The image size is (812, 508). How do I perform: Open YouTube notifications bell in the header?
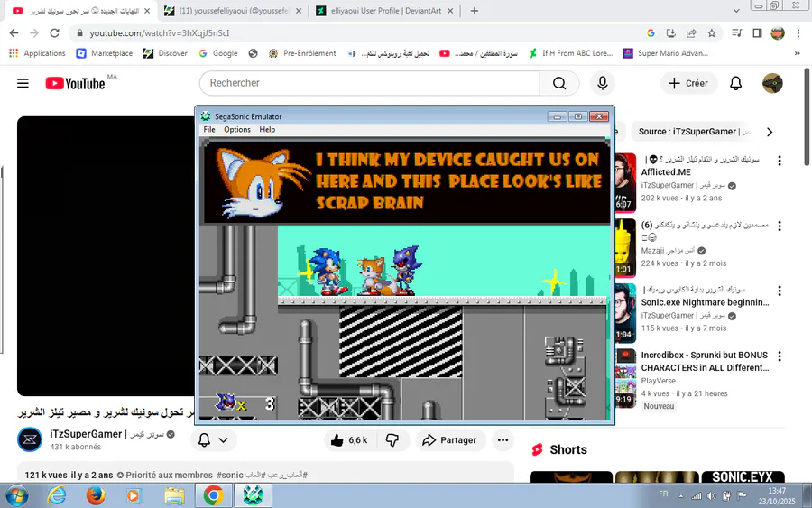coord(736,83)
